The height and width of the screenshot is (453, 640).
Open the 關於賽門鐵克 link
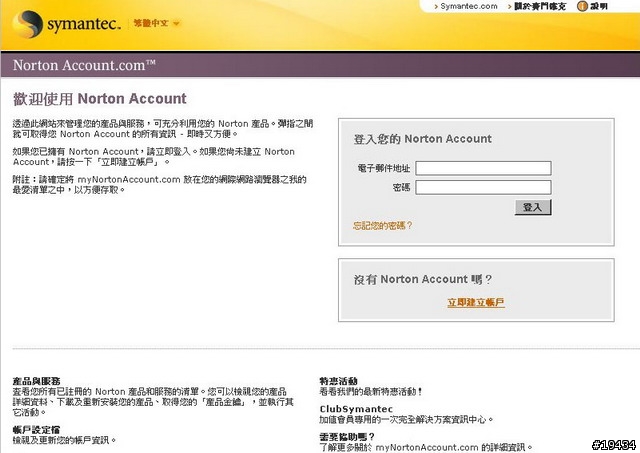(x=540, y=6)
